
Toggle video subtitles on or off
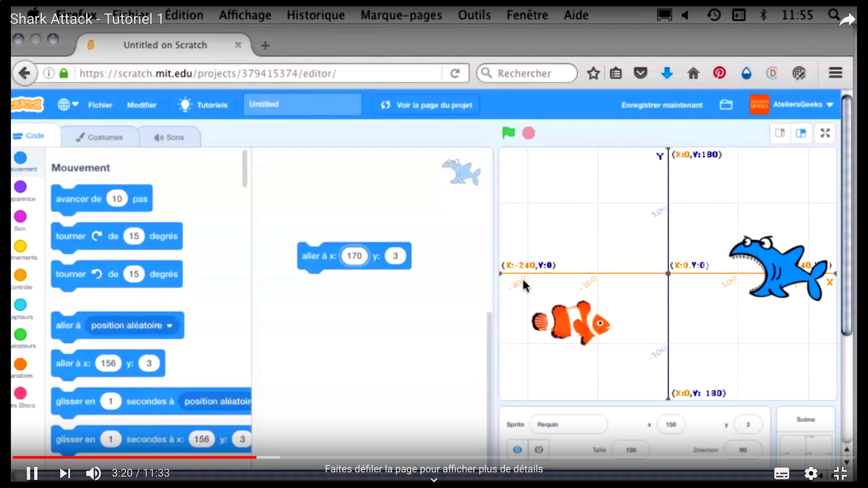click(x=782, y=473)
